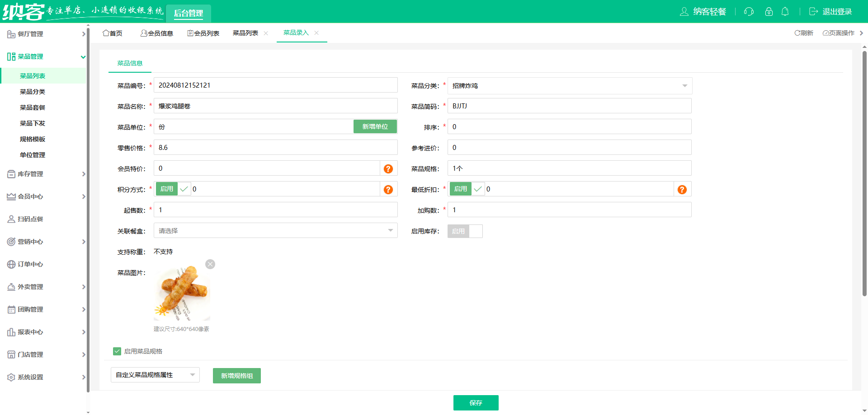868x415 pixels.
Task: Click the 报表中心 report center icon
Action: coord(11,332)
